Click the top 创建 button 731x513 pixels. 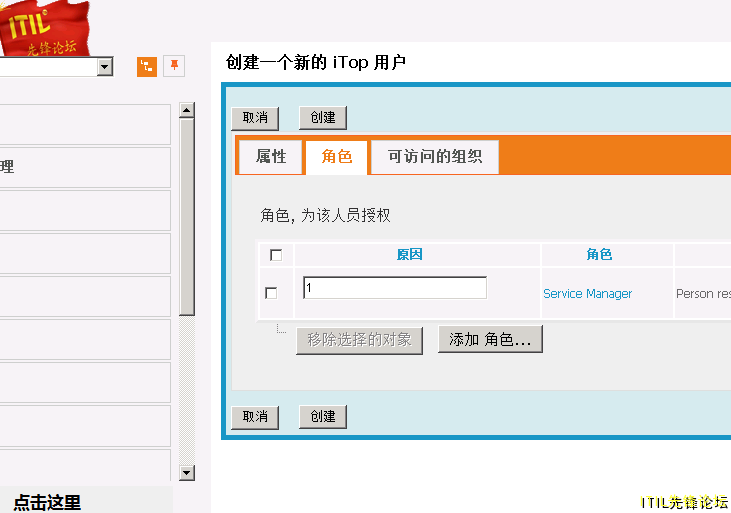(x=323, y=118)
